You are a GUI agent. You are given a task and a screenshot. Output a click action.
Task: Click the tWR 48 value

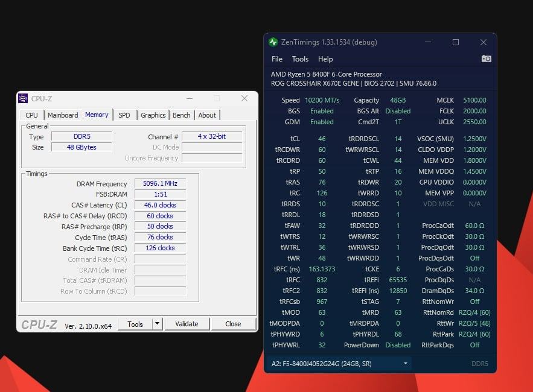coord(322,258)
